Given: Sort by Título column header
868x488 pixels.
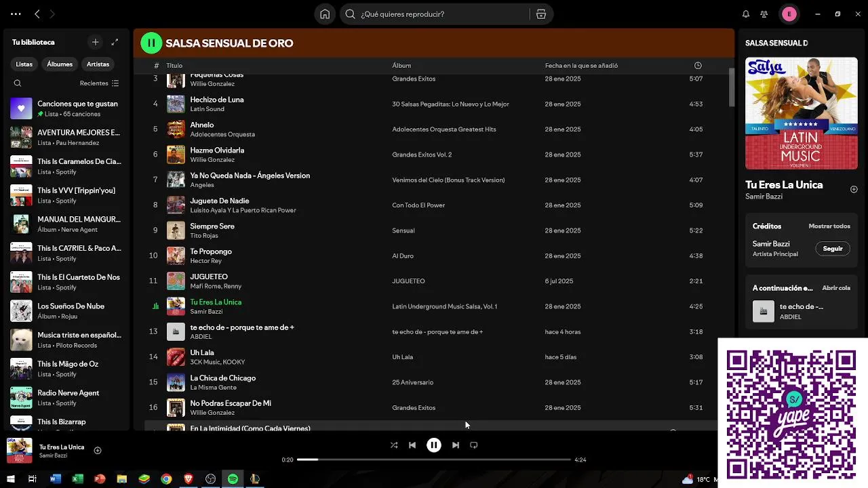Looking at the screenshot, I should tap(174, 66).
